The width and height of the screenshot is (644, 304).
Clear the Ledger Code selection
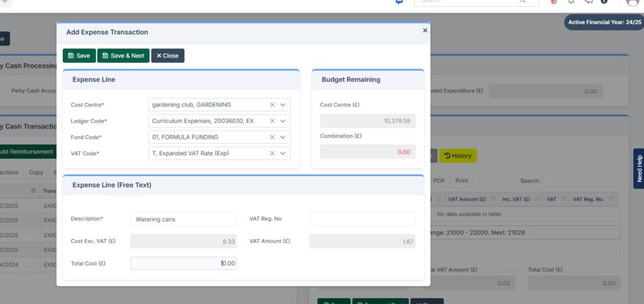272,121
